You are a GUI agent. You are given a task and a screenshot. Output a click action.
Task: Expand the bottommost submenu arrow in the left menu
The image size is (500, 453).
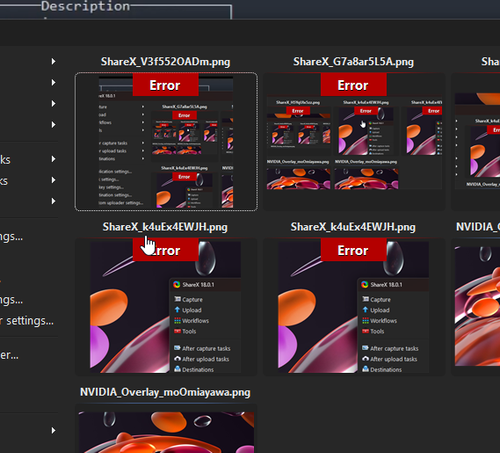[53, 430]
